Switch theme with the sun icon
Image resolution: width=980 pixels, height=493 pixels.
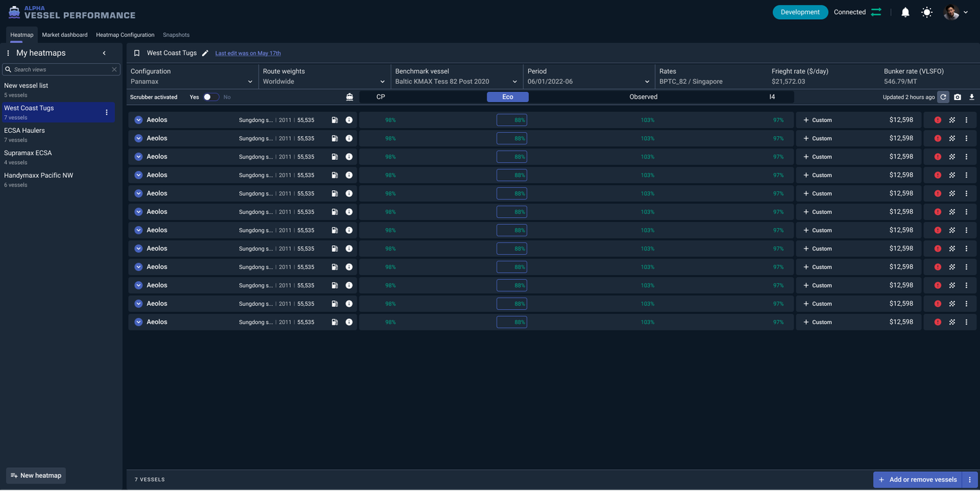(927, 12)
